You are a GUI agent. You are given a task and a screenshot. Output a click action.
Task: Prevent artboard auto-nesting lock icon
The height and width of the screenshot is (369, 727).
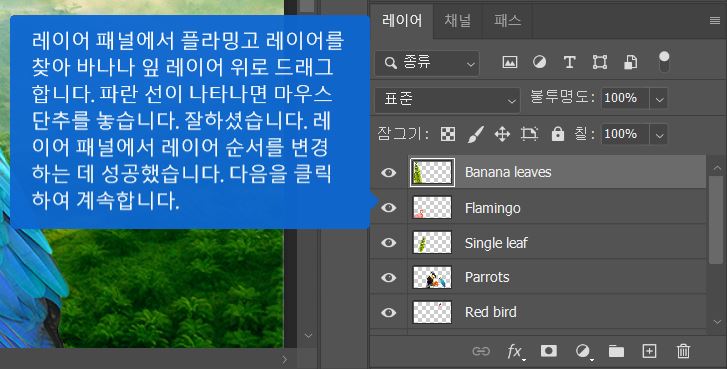529,134
